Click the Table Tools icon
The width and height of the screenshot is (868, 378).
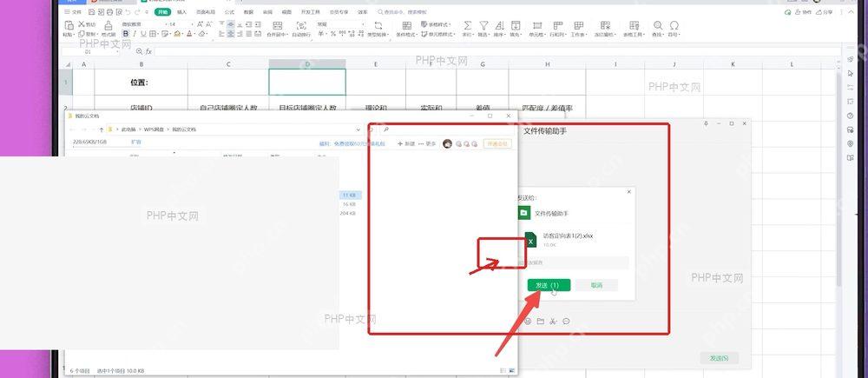[635, 25]
